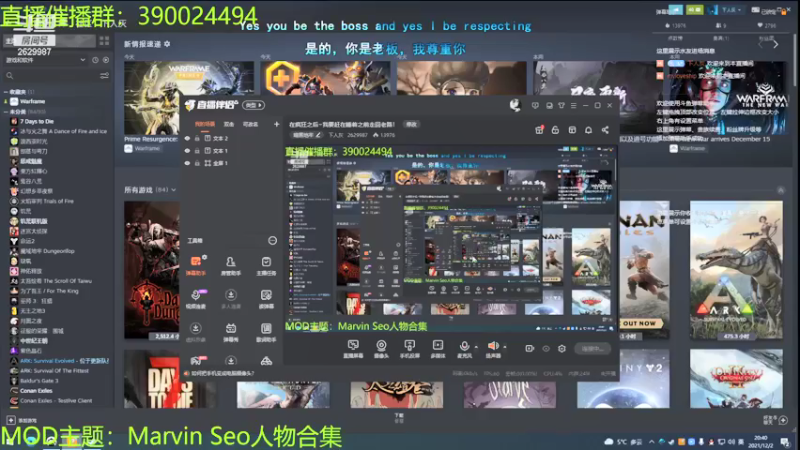Image resolution: width=800 pixels, height=450 pixels.
Task: Open the hamburger menu in the companion title bar
Action: pos(573,105)
